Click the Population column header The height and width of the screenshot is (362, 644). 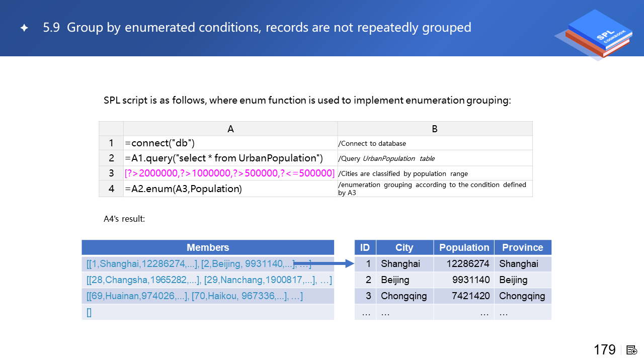(x=464, y=247)
